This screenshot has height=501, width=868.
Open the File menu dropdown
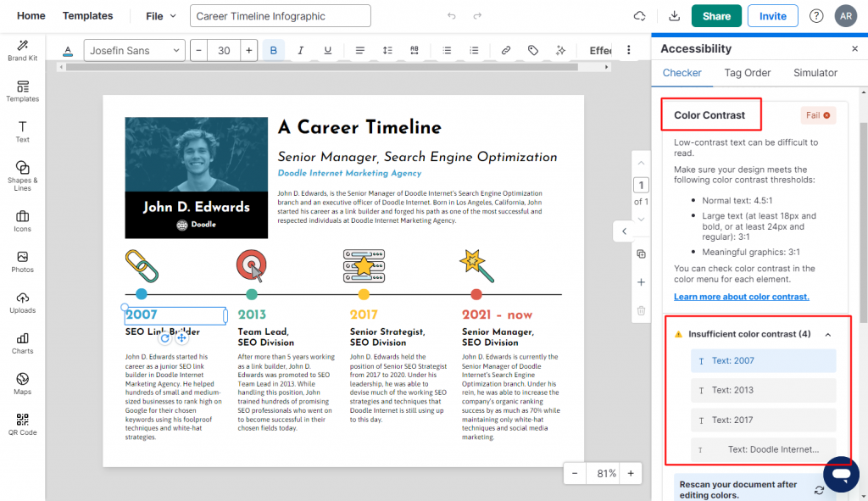point(160,16)
